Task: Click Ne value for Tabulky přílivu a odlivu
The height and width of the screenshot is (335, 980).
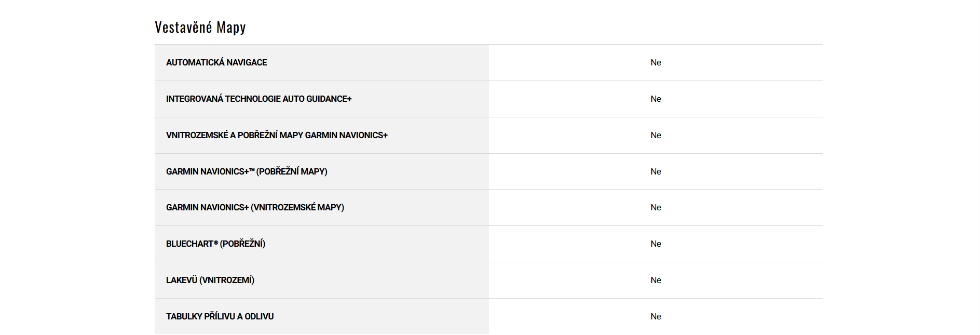Action: tap(656, 316)
